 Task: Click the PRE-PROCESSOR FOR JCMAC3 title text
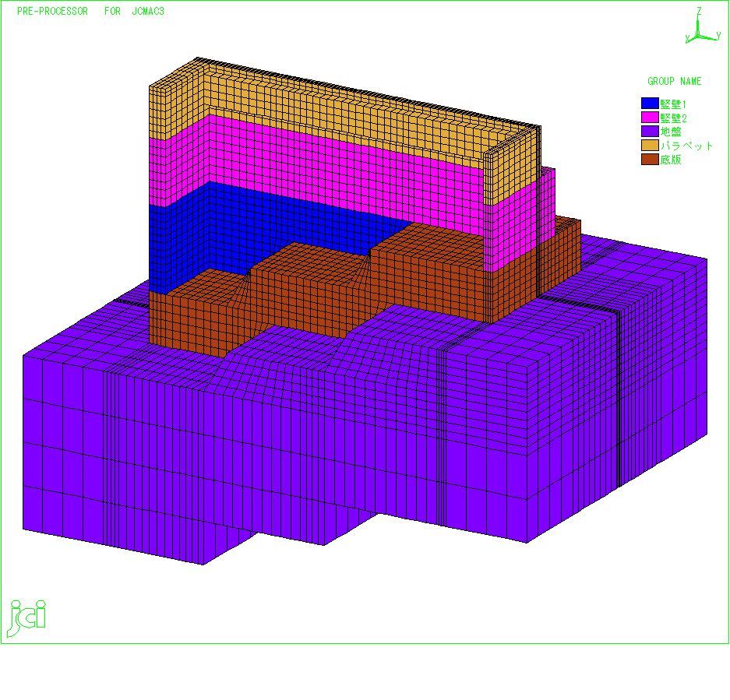90,11
